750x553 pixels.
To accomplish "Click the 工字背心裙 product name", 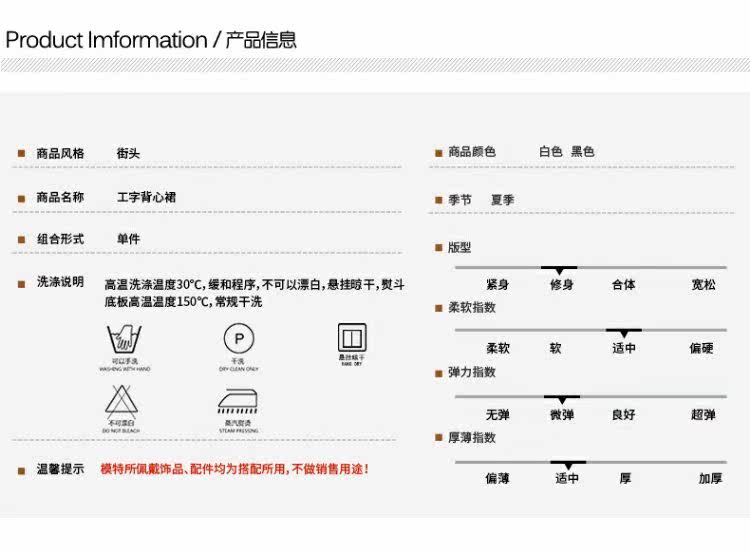I will [146, 197].
